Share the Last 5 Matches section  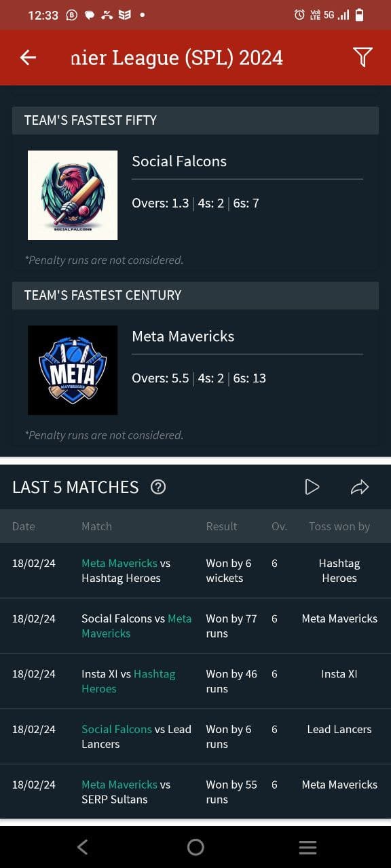pyautogui.click(x=359, y=487)
